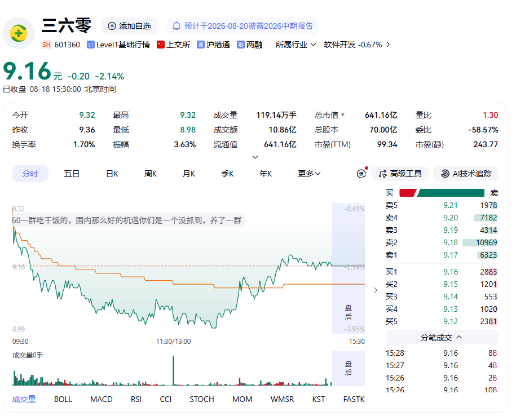Switch to the 日K chart tab
The image size is (516, 420).
coord(112,174)
